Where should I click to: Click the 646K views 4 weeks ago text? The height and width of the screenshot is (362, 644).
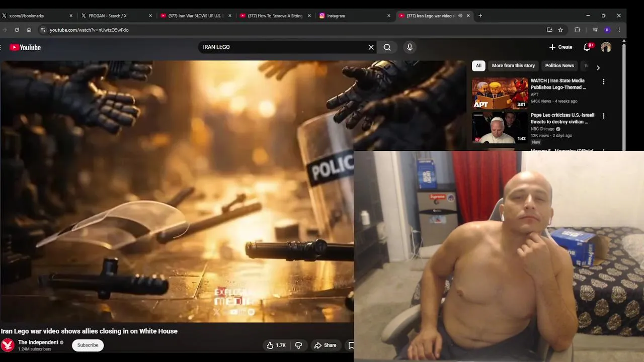point(554,102)
